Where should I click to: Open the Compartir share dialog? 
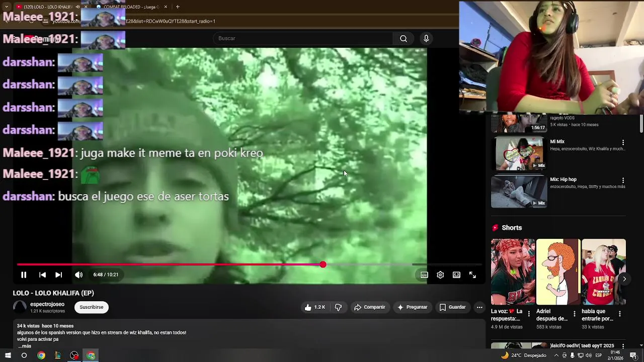click(x=369, y=307)
